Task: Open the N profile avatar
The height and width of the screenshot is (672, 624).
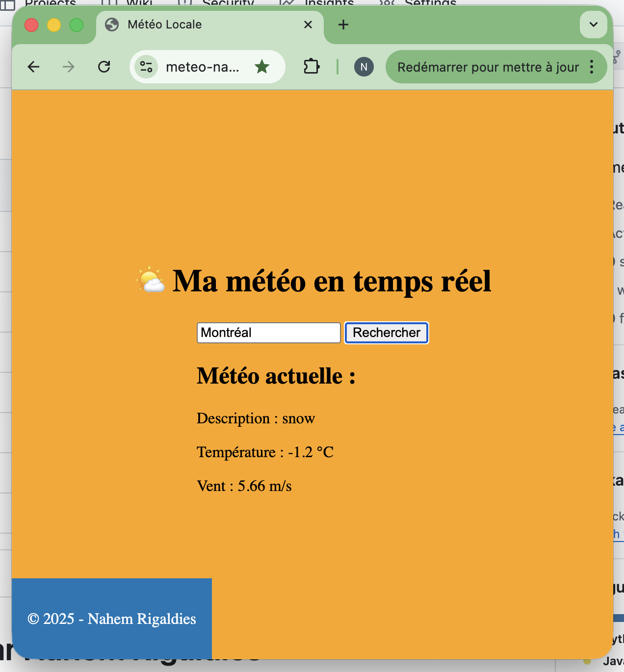Action: point(364,67)
